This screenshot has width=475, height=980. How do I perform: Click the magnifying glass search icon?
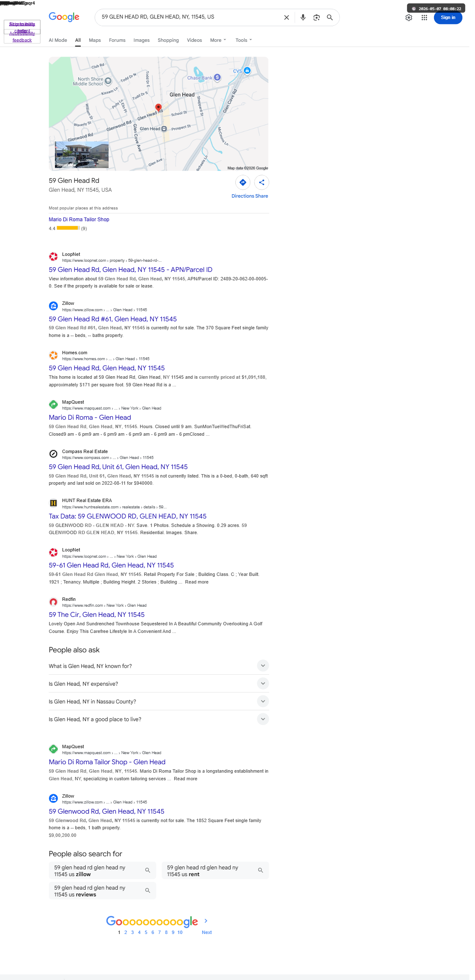tap(330, 17)
